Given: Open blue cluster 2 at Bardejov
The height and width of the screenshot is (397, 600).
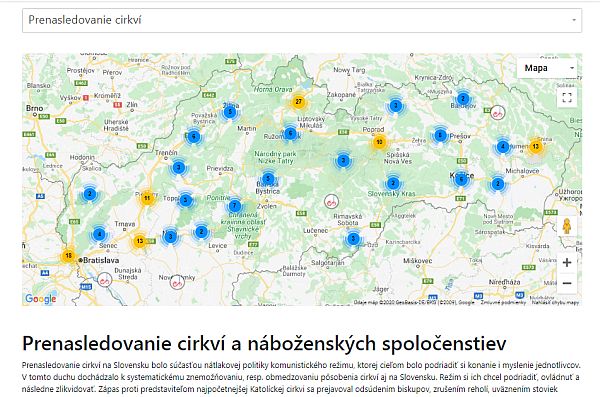Looking at the screenshot, I should 463,99.
